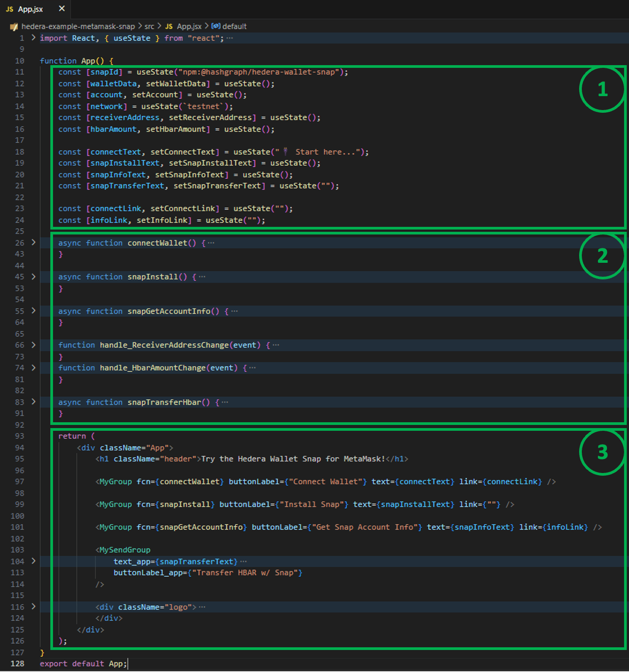Unfold the handle_ReceiverAddressChange function
This screenshot has width=629, height=672.
pos(33,345)
